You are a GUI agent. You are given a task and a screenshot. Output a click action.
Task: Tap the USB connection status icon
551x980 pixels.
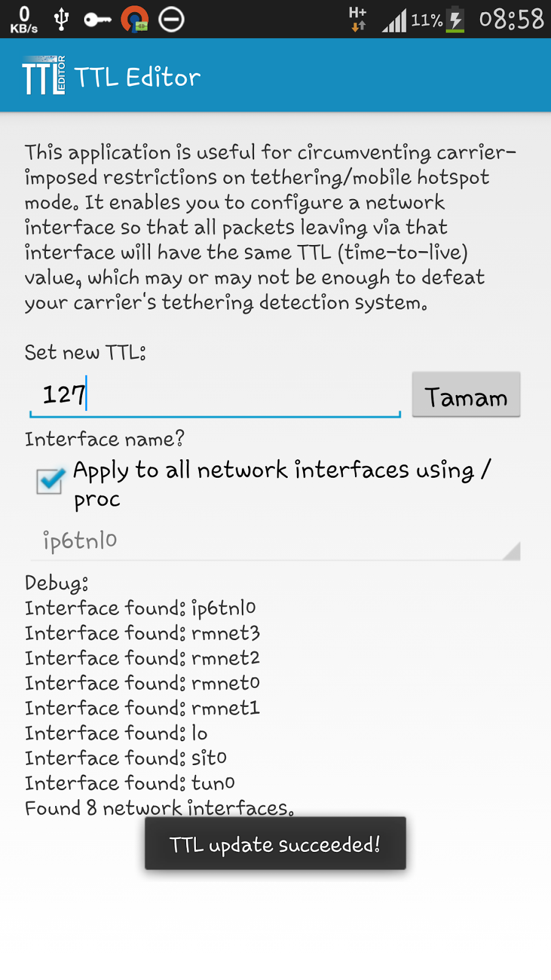click(x=61, y=19)
